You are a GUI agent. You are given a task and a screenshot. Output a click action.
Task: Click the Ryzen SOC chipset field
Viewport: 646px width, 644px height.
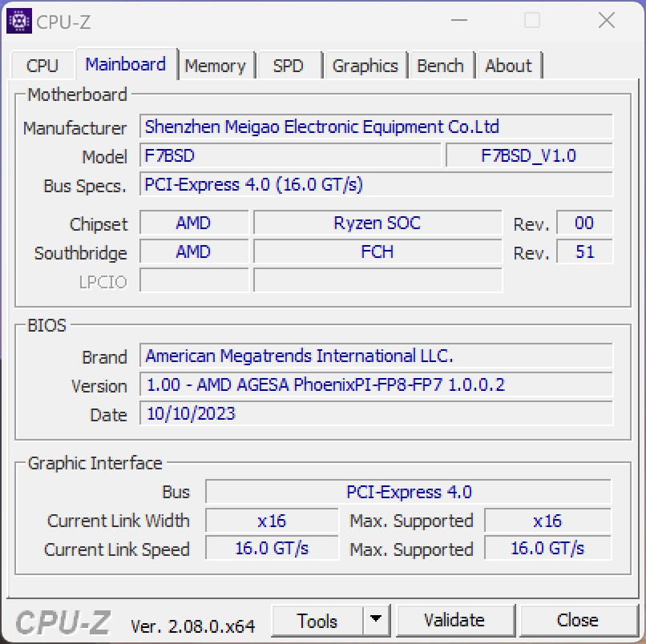click(378, 223)
